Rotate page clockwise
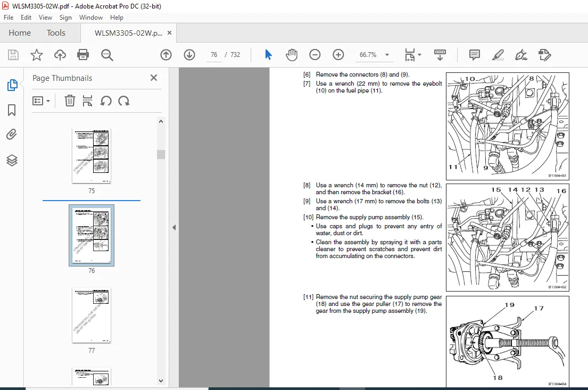Viewport: 588px width, 390px height. pyautogui.click(x=124, y=101)
